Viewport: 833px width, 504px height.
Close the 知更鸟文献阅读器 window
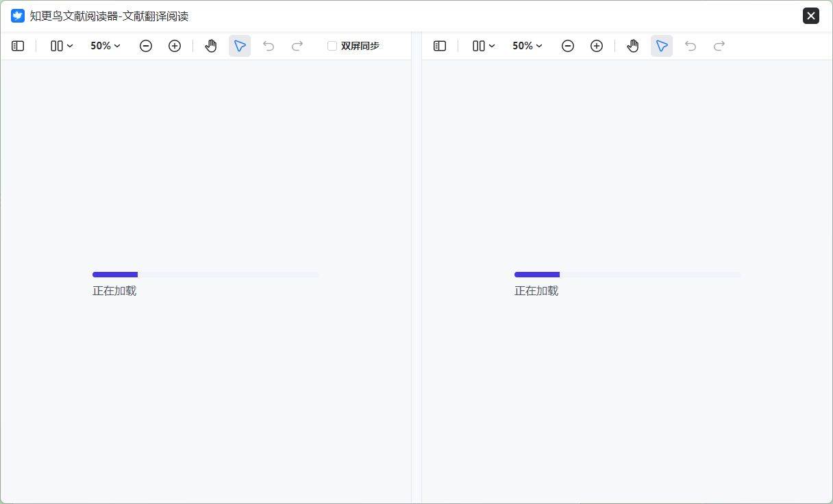[x=811, y=16]
